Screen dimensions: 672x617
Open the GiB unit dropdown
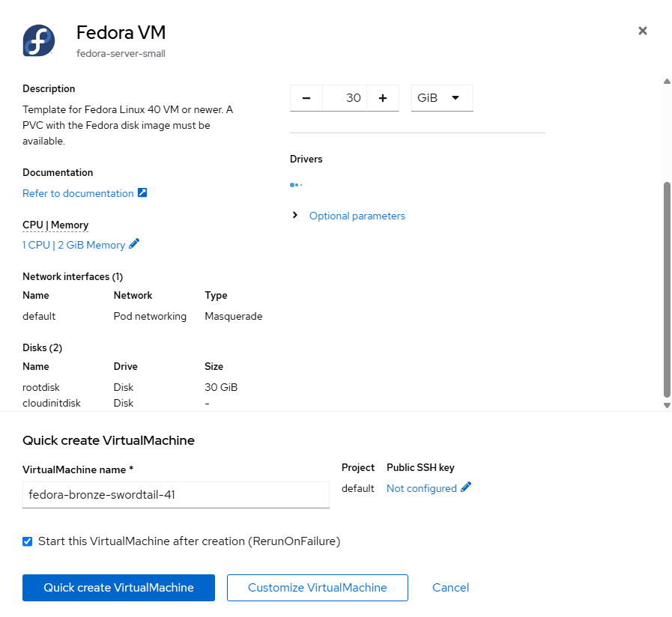click(442, 98)
